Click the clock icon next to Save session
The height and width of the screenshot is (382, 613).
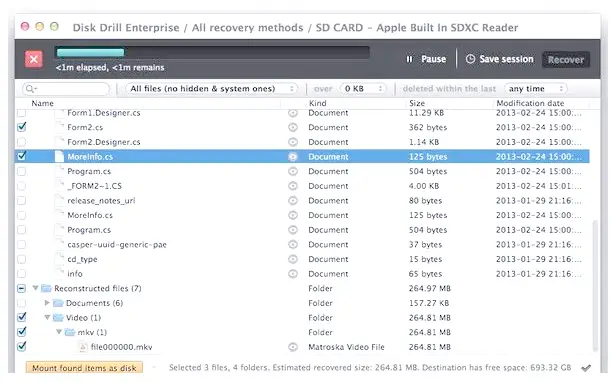coord(470,59)
